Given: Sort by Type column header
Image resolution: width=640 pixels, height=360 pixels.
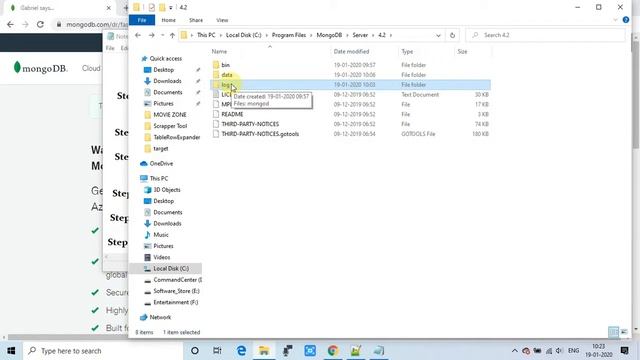Looking at the screenshot, I should point(407,51).
